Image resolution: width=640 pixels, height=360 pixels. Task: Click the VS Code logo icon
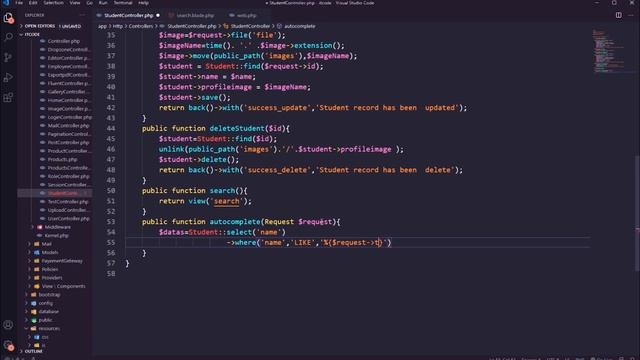(x=6, y=3)
